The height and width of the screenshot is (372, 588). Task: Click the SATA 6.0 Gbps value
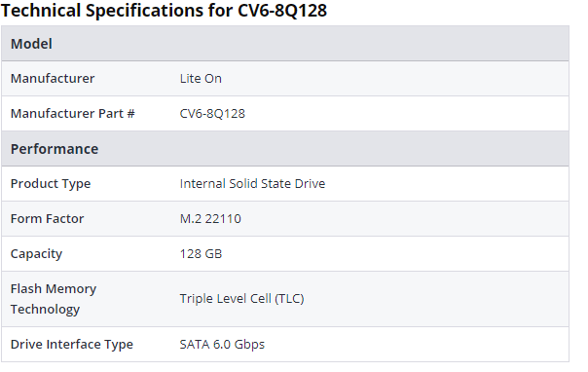click(222, 345)
